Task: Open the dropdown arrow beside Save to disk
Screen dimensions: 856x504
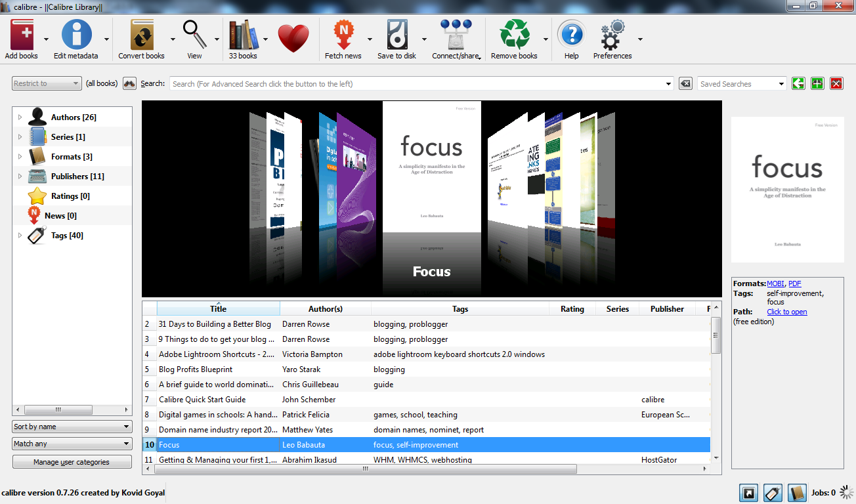Action: pyautogui.click(x=424, y=39)
